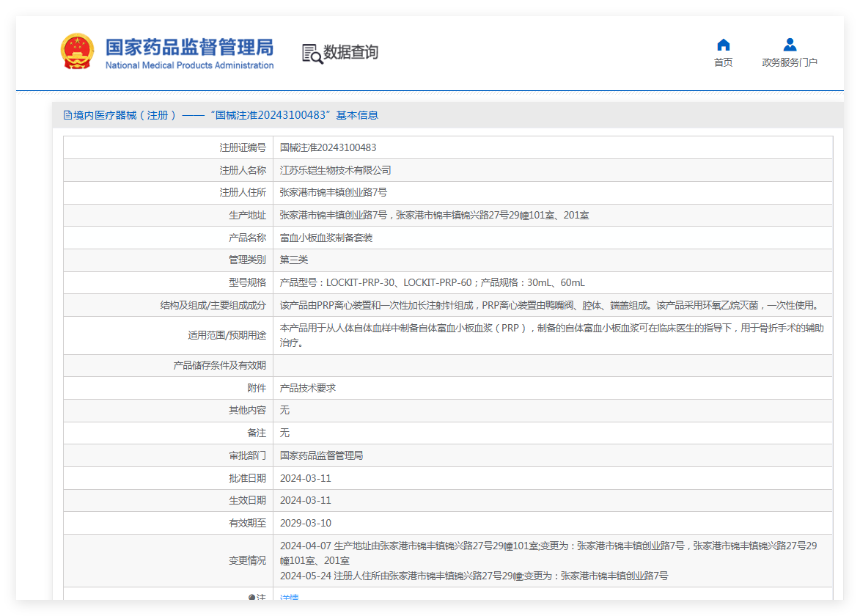Screen dimensions: 860x616
Task: Select 生效日期 value 2024-03-11
Action: [x=306, y=500]
